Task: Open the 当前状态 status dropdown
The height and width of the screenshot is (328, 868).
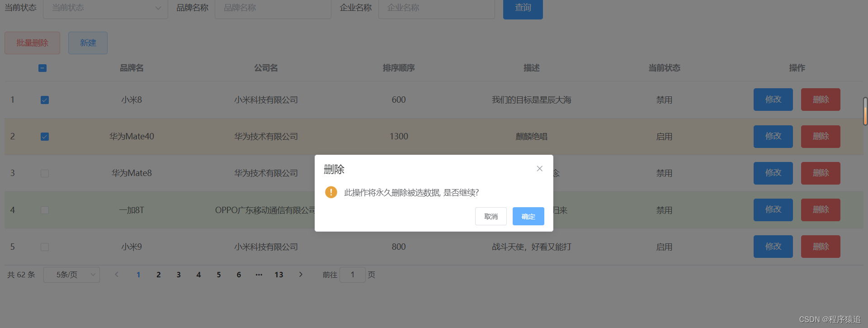Action: (105, 8)
